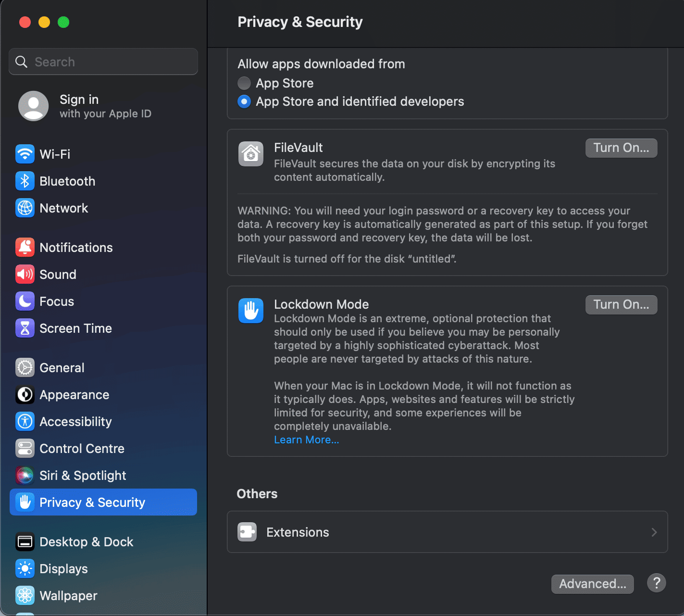This screenshot has height=616, width=684.
Task: Click the Siri & Spotlight icon
Action: point(25,475)
